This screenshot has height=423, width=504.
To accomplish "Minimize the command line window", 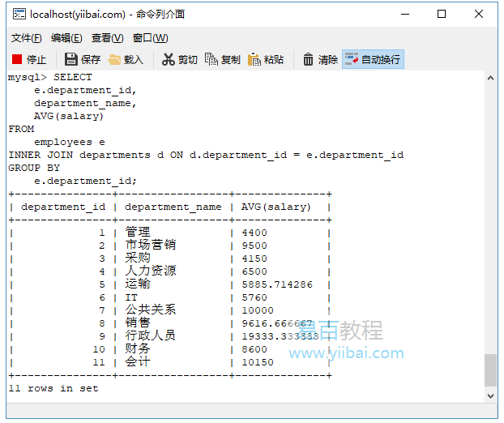I will (x=404, y=14).
